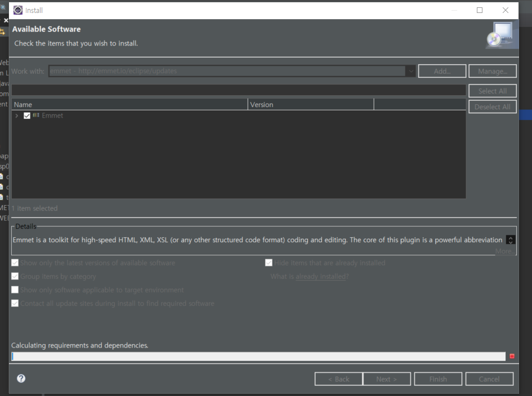Click the Work with URL field

227,71
